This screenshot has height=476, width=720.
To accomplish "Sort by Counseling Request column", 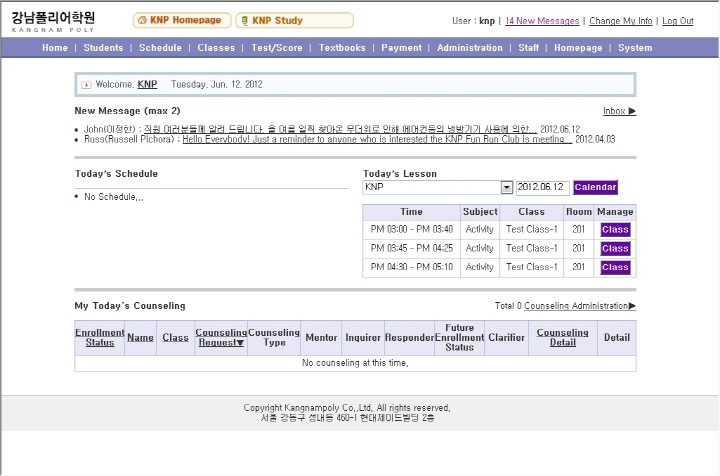I will pyautogui.click(x=221, y=337).
